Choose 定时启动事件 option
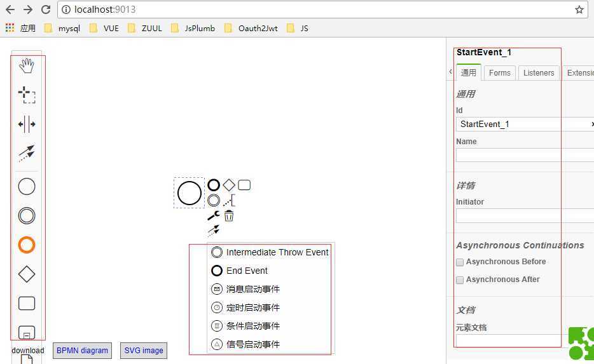This screenshot has height=364, width=594. point(270,307)
